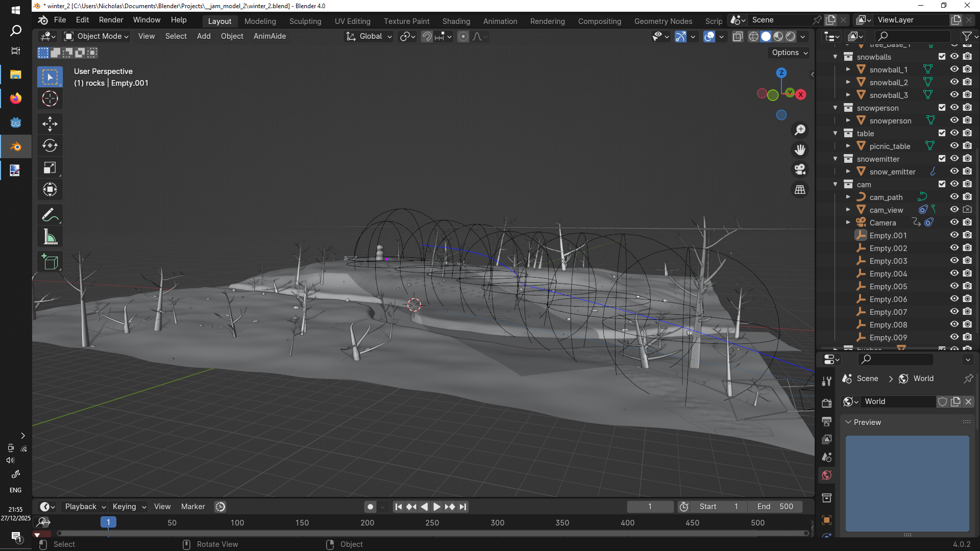Click the Options button in the viewport
This screenshot has width=980, height=551.
789,53
